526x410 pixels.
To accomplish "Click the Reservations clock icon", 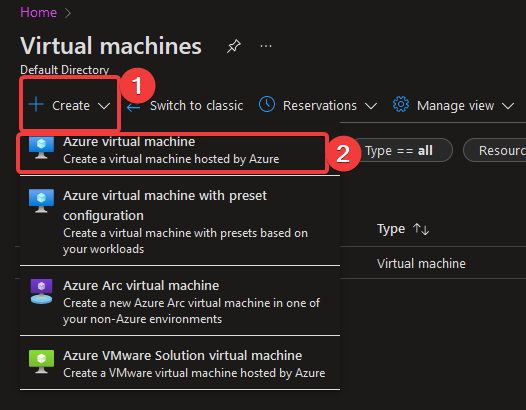I will pyautogui.click(x=267, y=104).
